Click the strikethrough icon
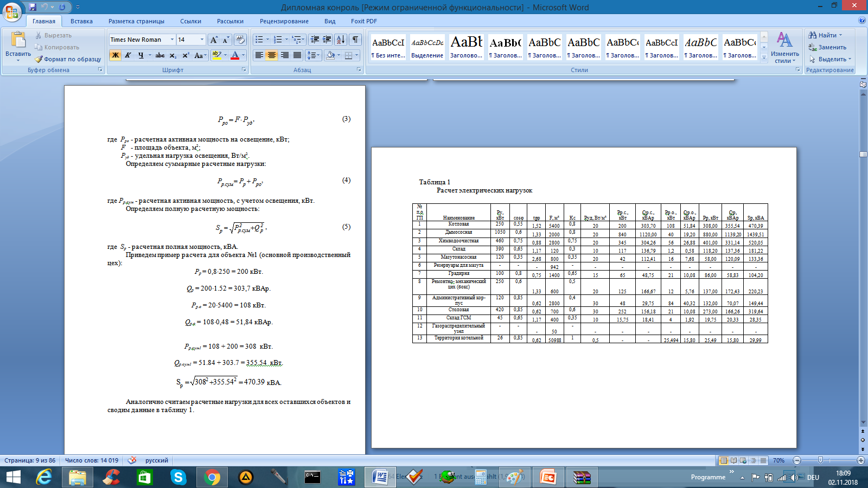The width and height of the screenshot is (868, 488). pos(159,55)
